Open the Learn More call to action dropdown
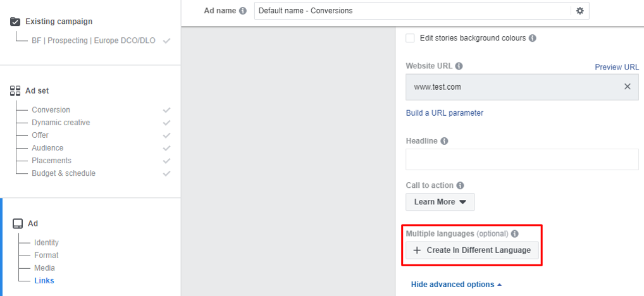The image size is (644, 296). [x=440, y=202]
